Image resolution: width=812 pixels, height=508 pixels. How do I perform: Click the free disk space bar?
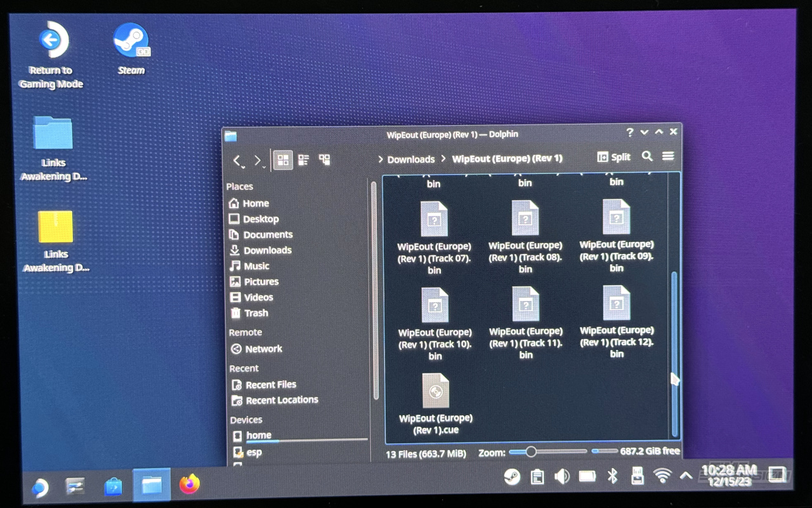[x=604, y=451]
